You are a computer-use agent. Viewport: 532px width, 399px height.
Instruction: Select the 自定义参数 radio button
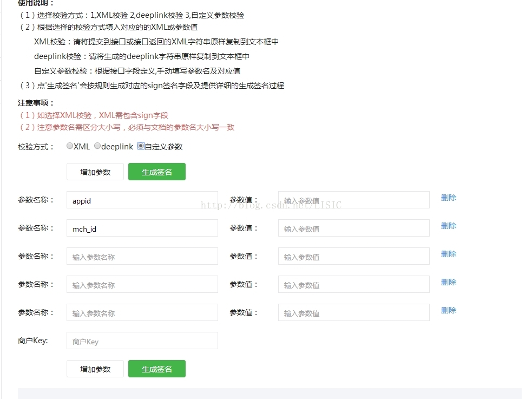click(x=141, y=146)
